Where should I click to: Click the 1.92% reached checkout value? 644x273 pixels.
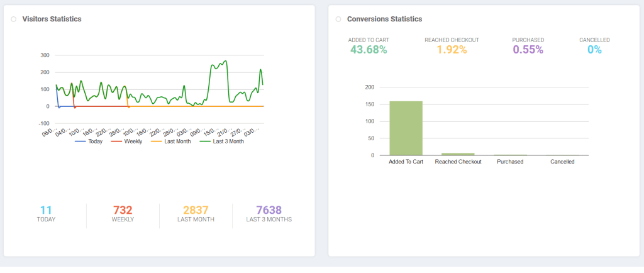coord(452,50)
